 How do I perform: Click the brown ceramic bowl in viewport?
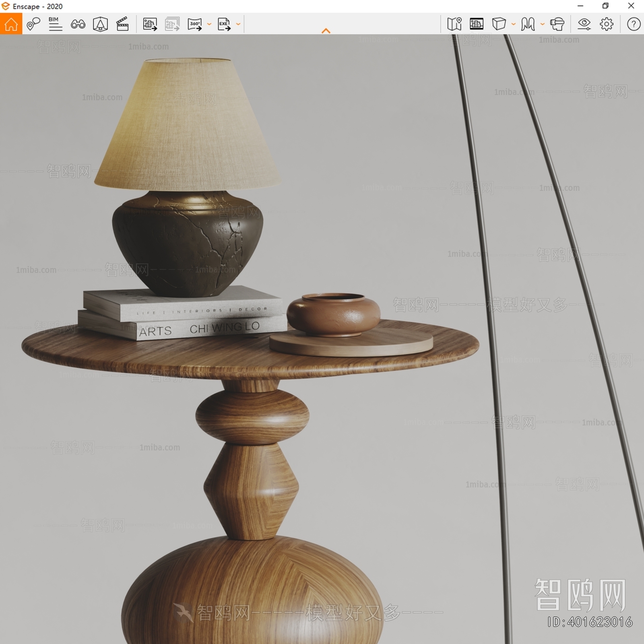[333, 314]
